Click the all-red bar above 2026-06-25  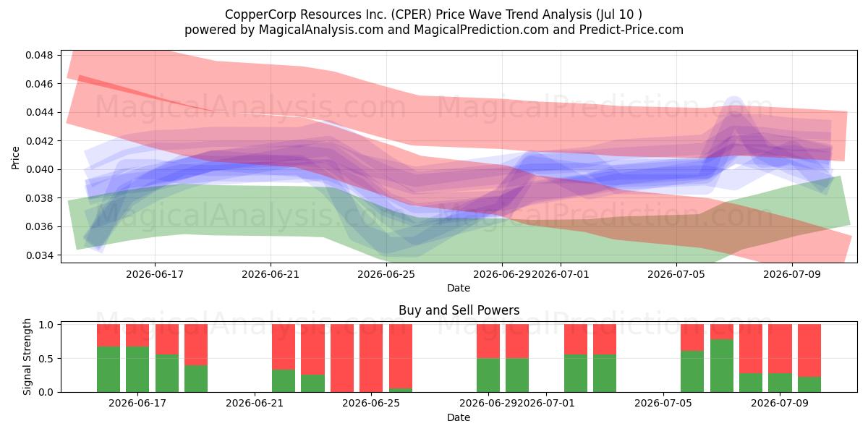click(x=371, y=358)
